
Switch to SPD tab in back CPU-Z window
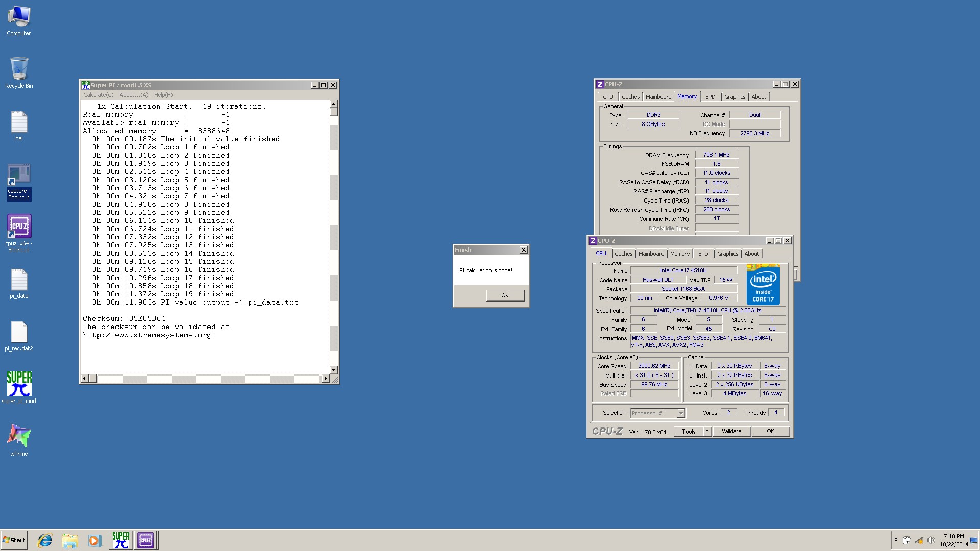pyautogui.click(x=710, y=97)
